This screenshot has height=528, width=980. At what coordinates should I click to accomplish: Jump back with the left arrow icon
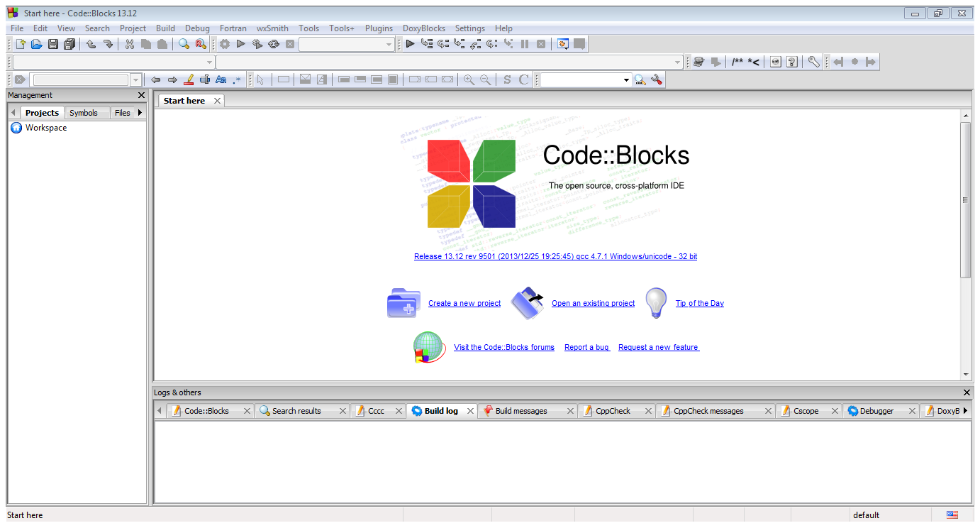point(156,80)
